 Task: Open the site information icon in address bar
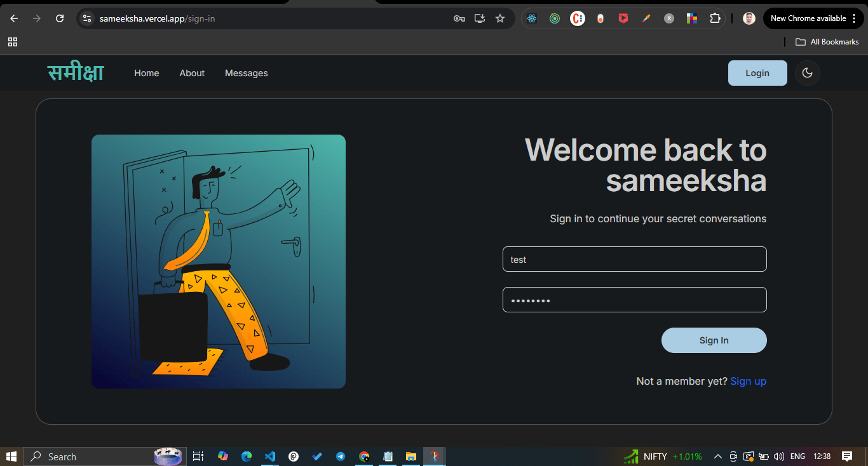click(88, 18)
